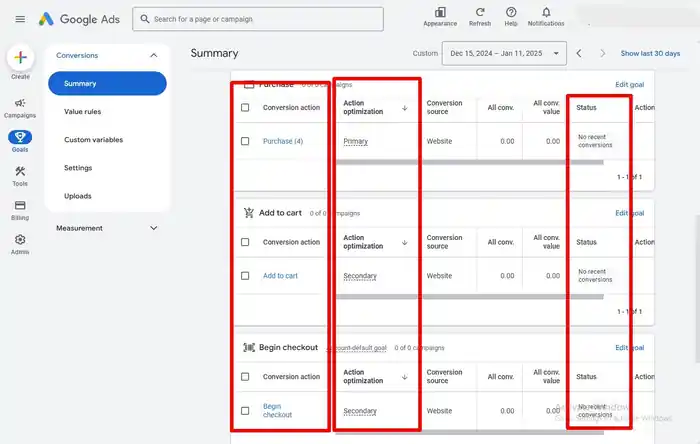This screenshot has width=700, height=444.
Task: Select Summary in the Conversions menu
Action: (107, 83)
